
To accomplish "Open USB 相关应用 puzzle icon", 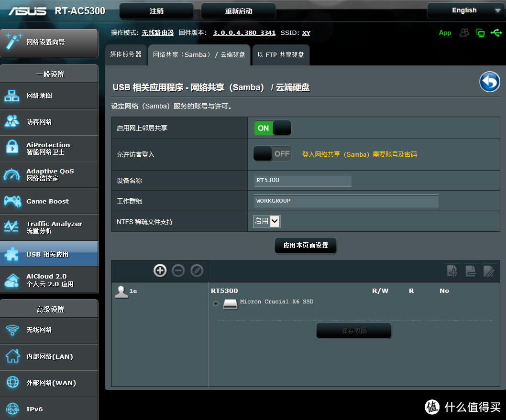I will [12, 254].
